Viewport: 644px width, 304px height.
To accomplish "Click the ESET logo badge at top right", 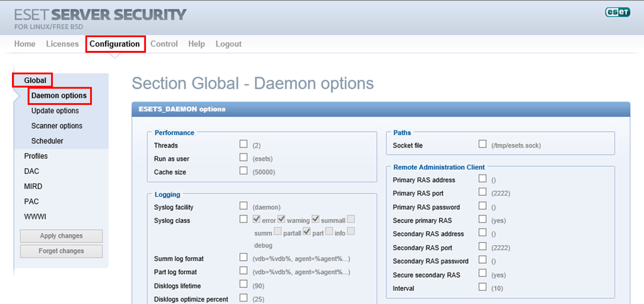I will pos(618,13).
